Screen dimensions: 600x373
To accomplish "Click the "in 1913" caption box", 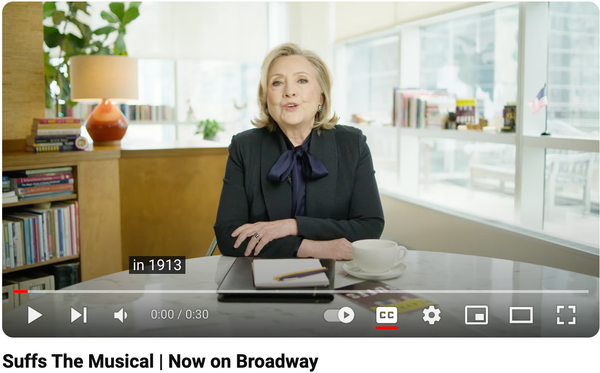I will click(x=157, y=265).
